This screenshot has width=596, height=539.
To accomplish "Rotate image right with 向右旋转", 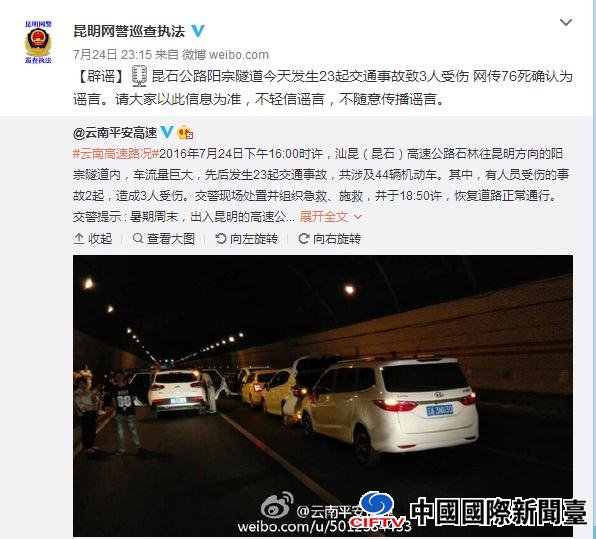I will click(x=330, y=239).
